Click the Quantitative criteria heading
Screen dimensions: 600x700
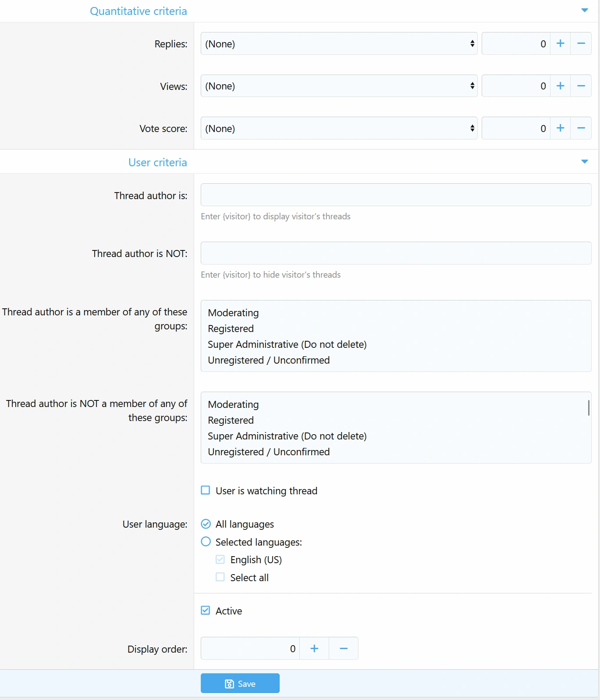138,11
